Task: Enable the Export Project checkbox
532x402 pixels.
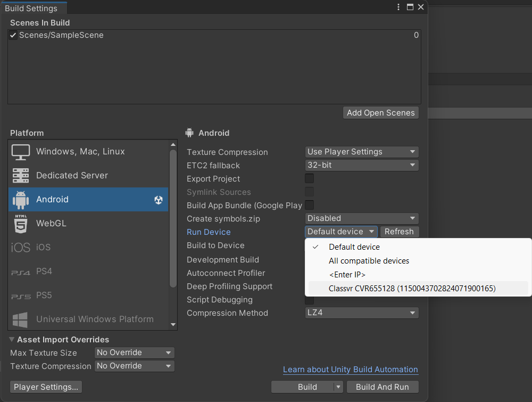Action: [309, 178]
